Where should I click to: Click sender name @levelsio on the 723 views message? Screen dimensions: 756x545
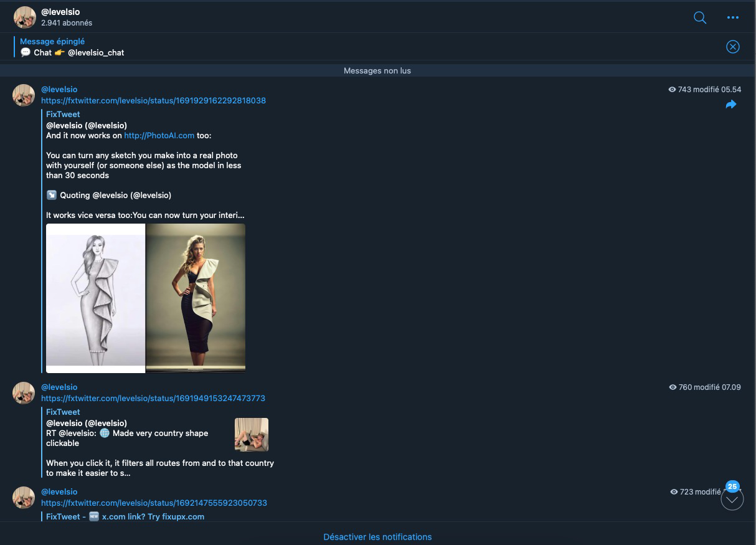coord(59,491)
